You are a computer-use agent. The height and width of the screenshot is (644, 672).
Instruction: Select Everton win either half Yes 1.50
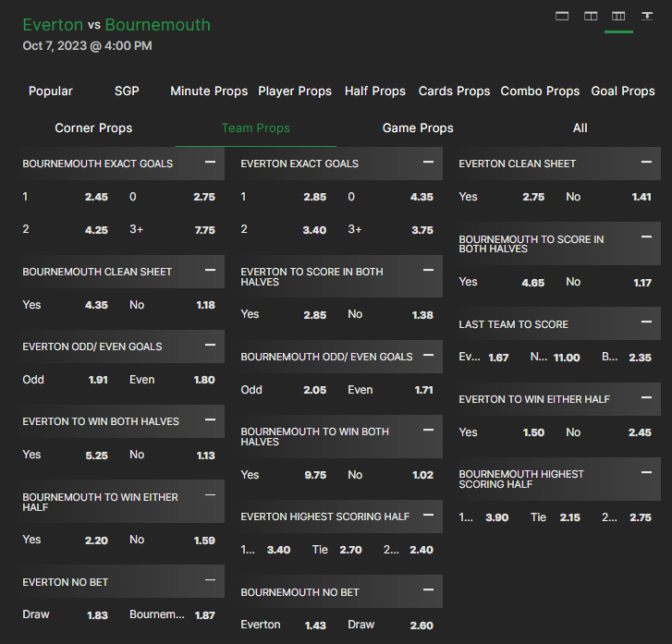[x=502, y=432]
